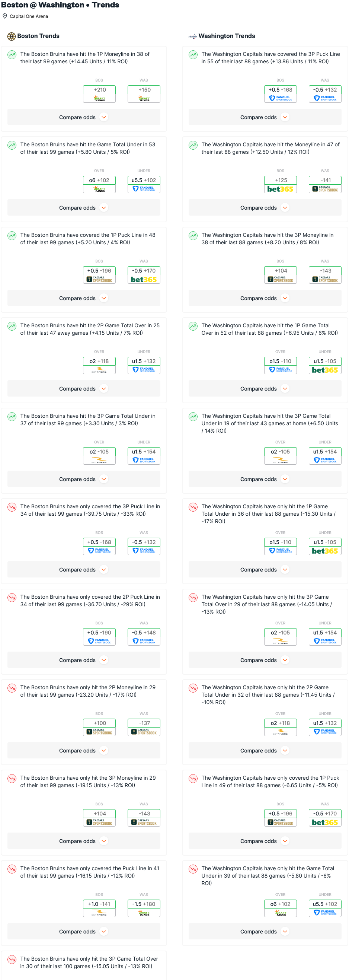Viewport: 349px width, 980px height.
Task: Click the Caesars Sportsbook logo under Washington -141
Action: click(x=325, y=189)
